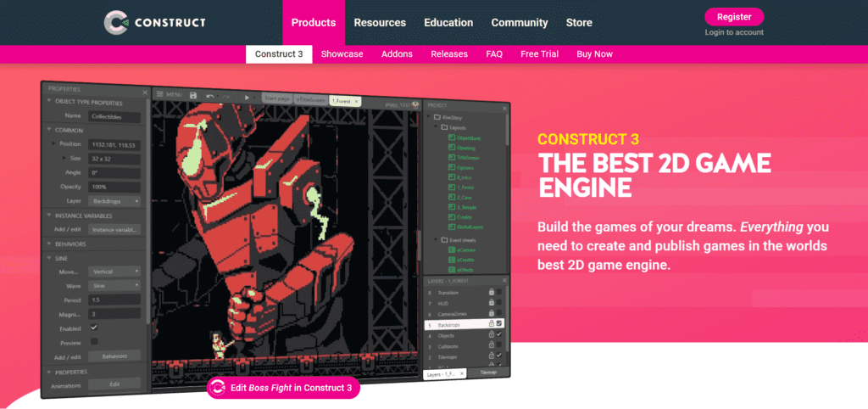Close the 1_Forest layout tab X

pyautogui.click(x=356, y=102)
